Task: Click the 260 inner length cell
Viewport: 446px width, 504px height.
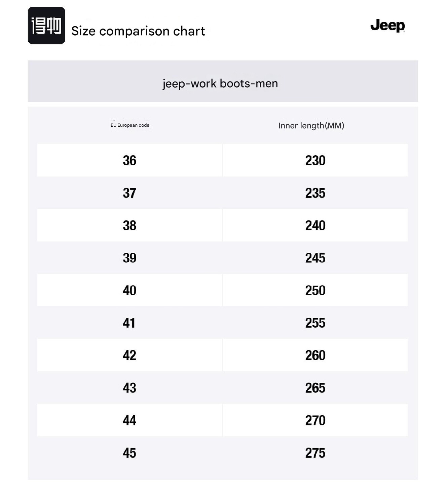Action: click(x=315, y=355)
